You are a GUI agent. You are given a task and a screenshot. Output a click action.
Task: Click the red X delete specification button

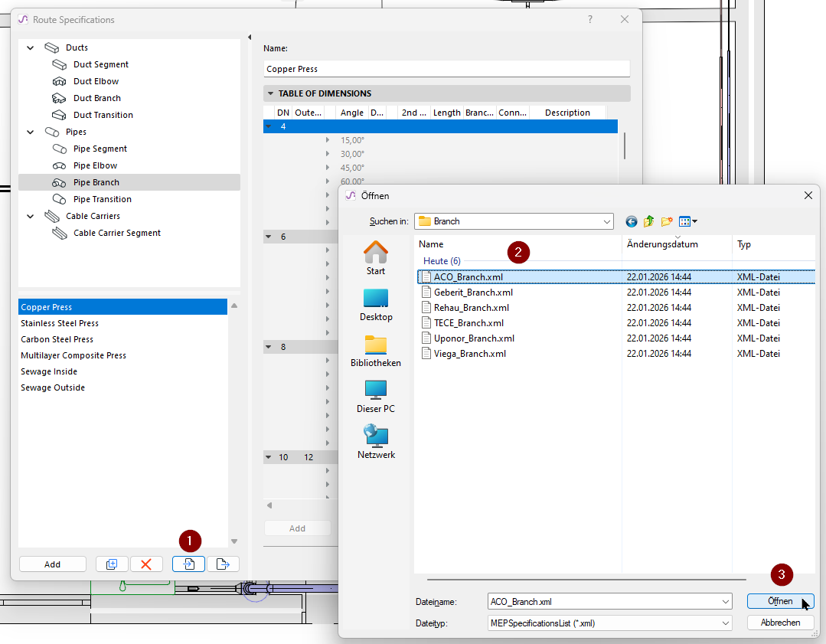pyautogui.click(x=146, y=564)
